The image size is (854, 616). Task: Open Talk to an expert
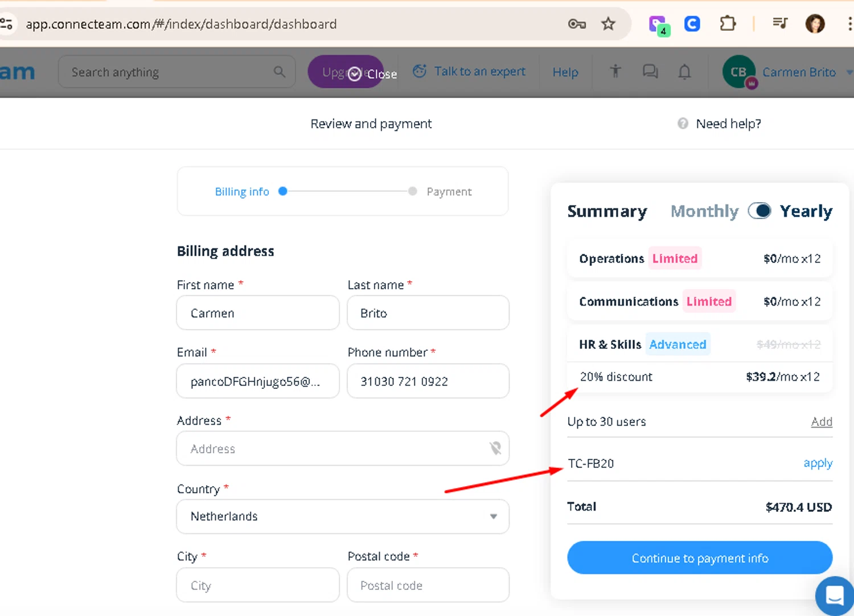tap(469, 71)
